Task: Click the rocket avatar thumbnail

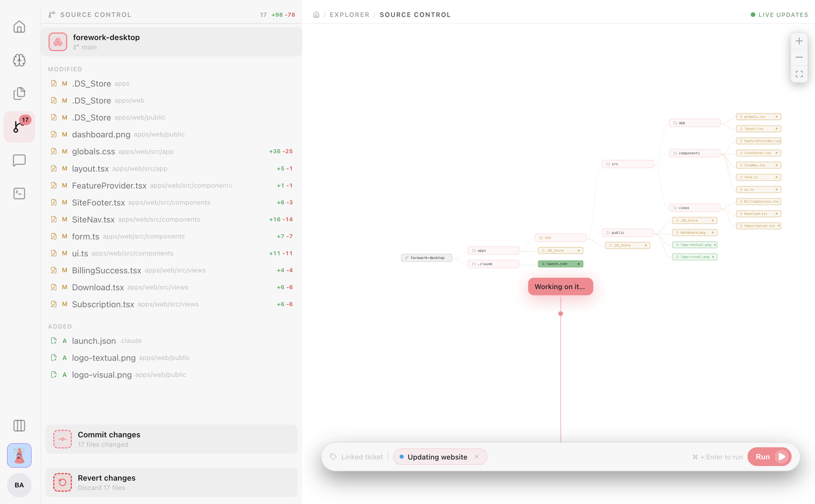Action: 19,455
